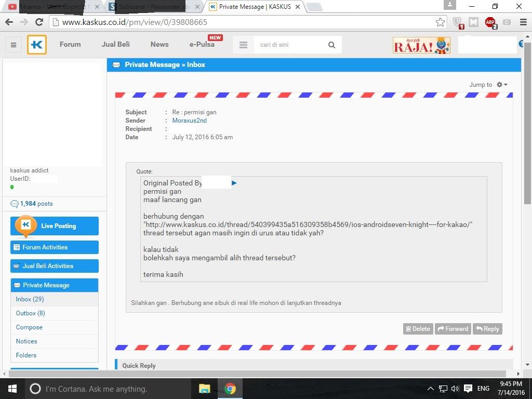Open the hamburger menu beside Kaskus logo
The height and width of the screenshot is (399, 532).
tap(14, 45)
